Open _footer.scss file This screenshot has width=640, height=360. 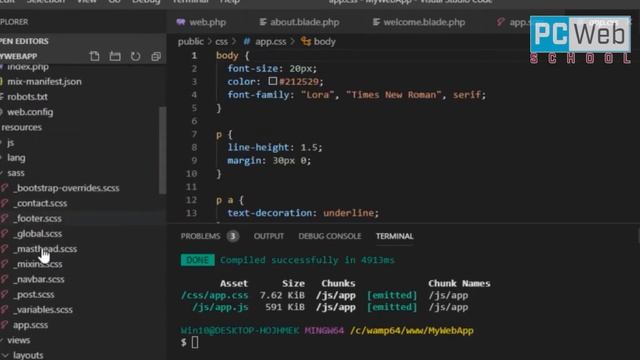pos(38,218)
